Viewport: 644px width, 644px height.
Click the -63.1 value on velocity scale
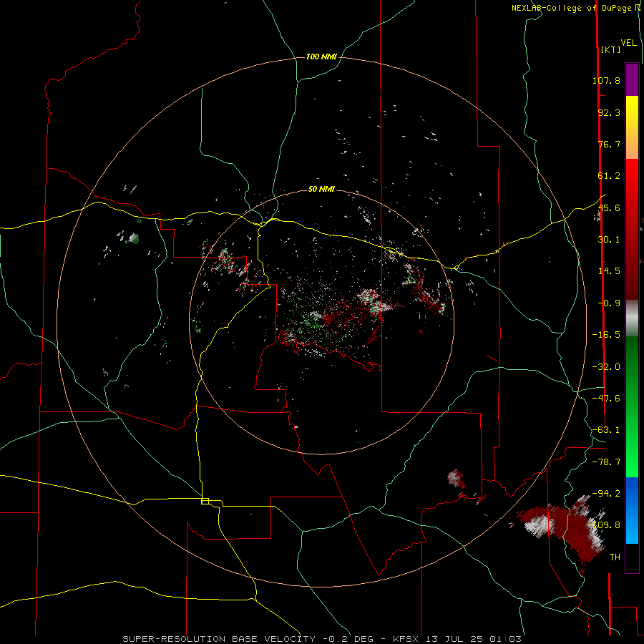(606, 430)
